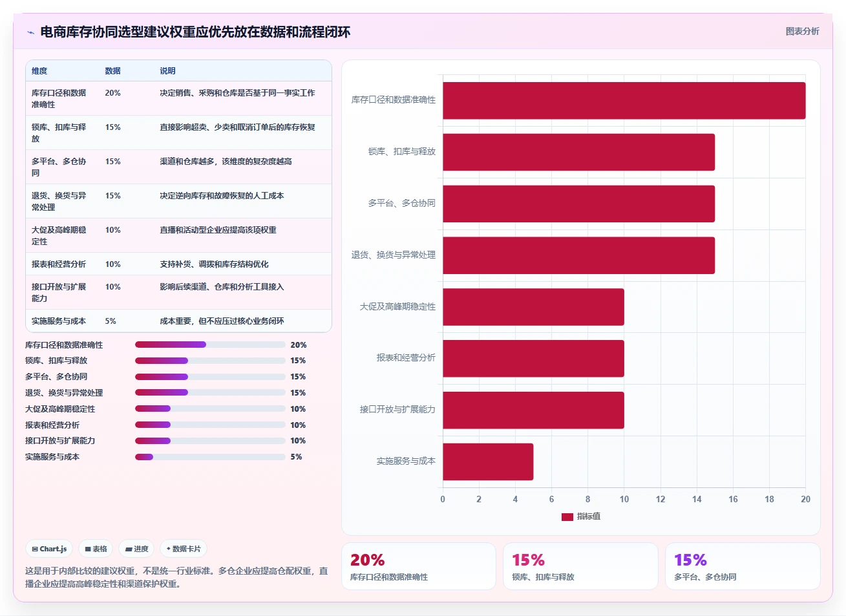Click the chart bar for 多平台、多仓协同
The image size is (846, 616).
tap(578, 204)
